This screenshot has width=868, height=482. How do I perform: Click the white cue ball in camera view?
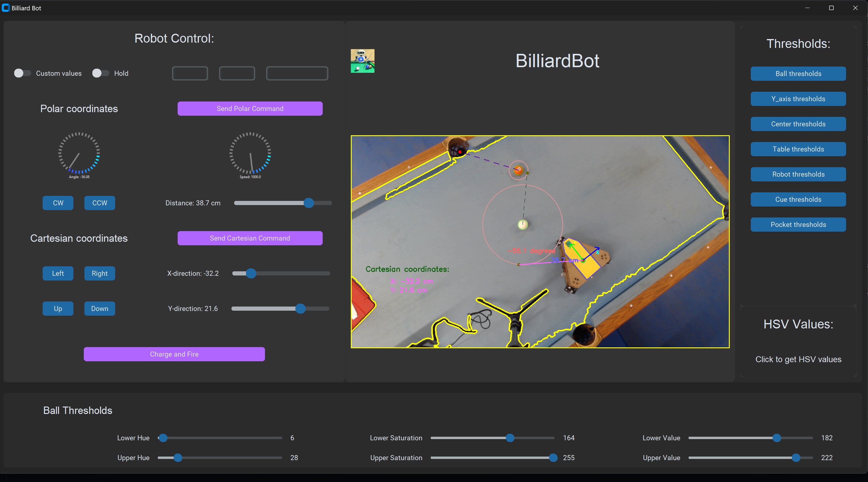[x=522, y=224]
